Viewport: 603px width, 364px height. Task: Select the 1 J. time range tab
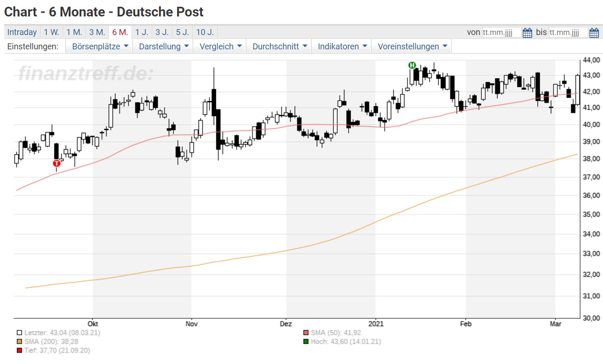[142, 32]
